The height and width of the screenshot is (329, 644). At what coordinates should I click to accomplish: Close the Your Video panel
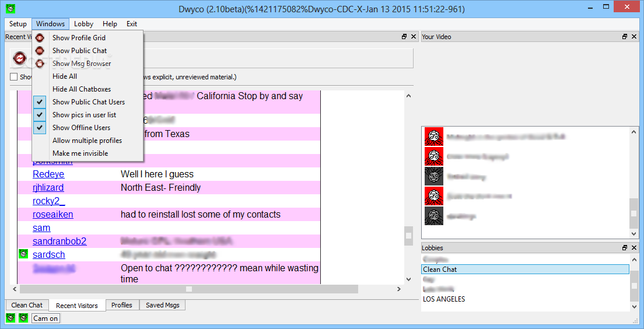(634, 37)
